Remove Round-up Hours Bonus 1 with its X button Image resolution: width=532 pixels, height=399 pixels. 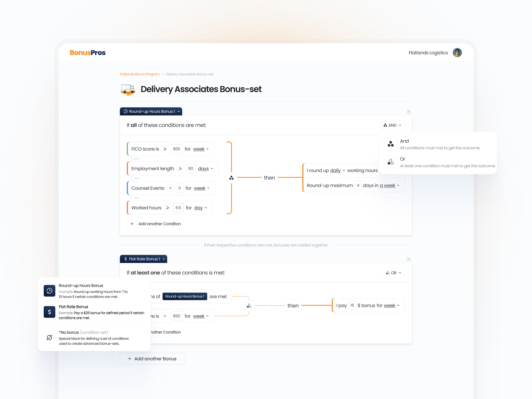tap(408, 111)
